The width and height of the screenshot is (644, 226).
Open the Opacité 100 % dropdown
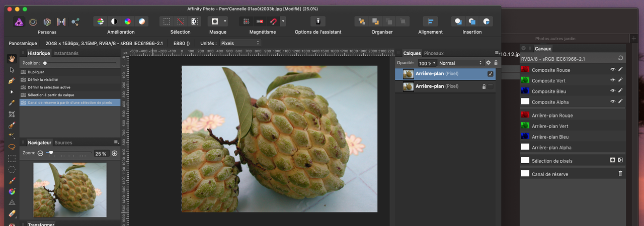point(427,63)
